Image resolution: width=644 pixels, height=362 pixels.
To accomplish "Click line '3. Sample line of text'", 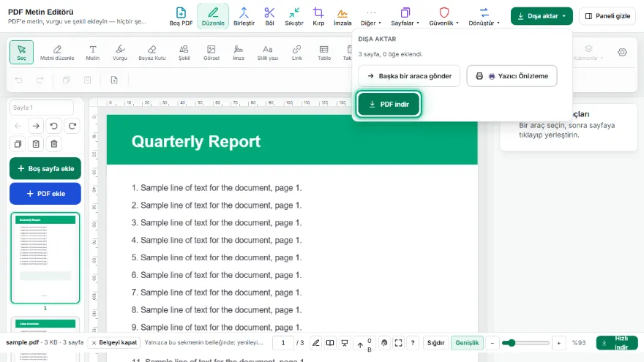I will coord(217,223).
